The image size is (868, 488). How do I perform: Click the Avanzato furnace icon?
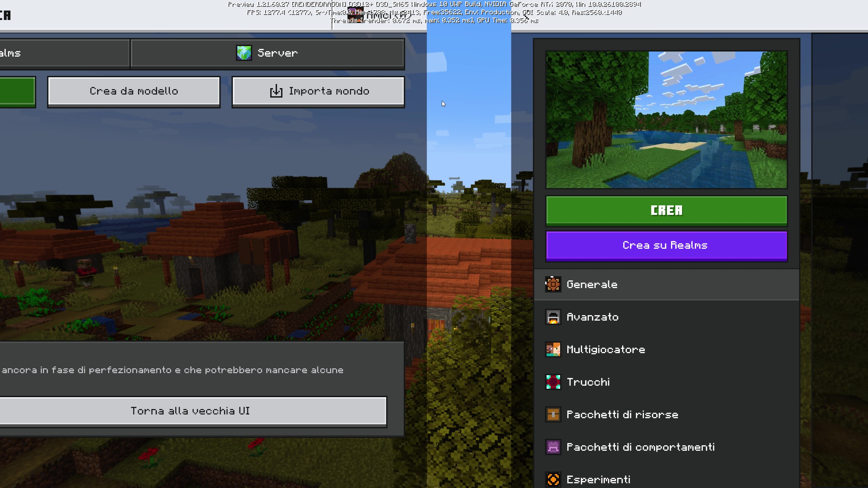(x=553, y=317)
